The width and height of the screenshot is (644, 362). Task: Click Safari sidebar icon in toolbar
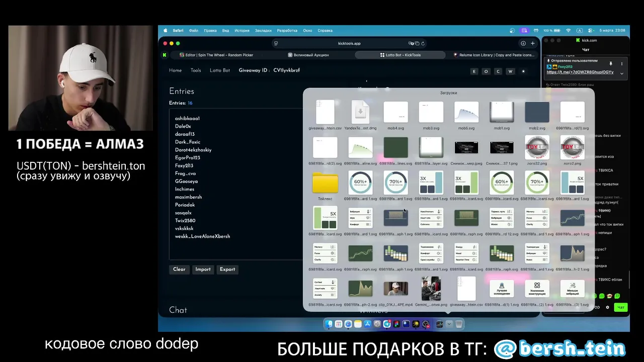[275, 43]
